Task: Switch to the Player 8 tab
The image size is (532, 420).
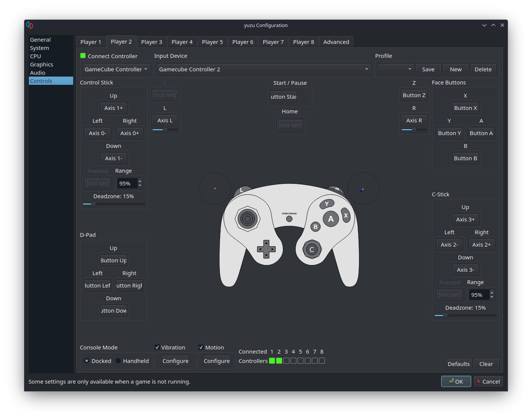Action: pyautogui.click(x=304, y=42)
